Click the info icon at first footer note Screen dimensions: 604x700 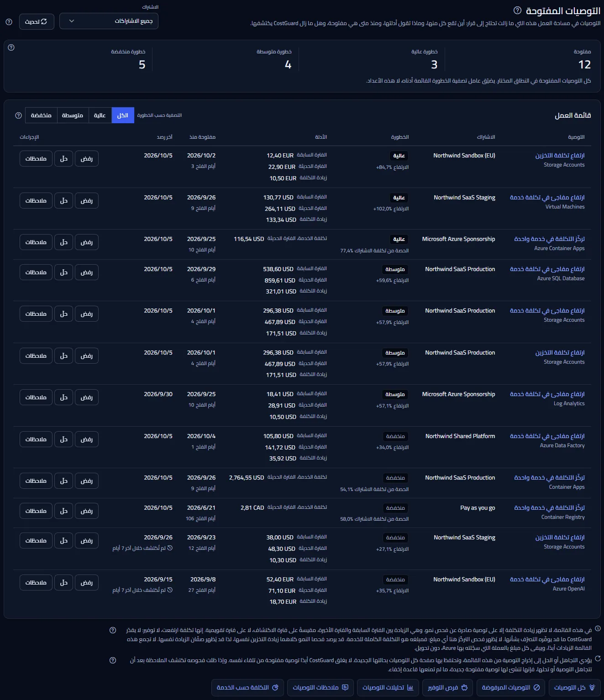[x=598, y=628]
